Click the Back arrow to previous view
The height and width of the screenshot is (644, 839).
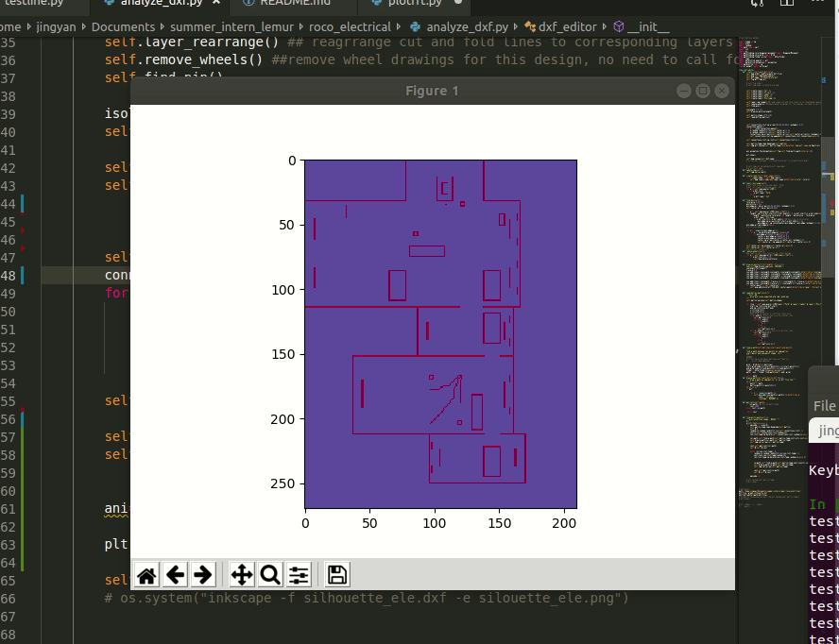pos(175,574)
